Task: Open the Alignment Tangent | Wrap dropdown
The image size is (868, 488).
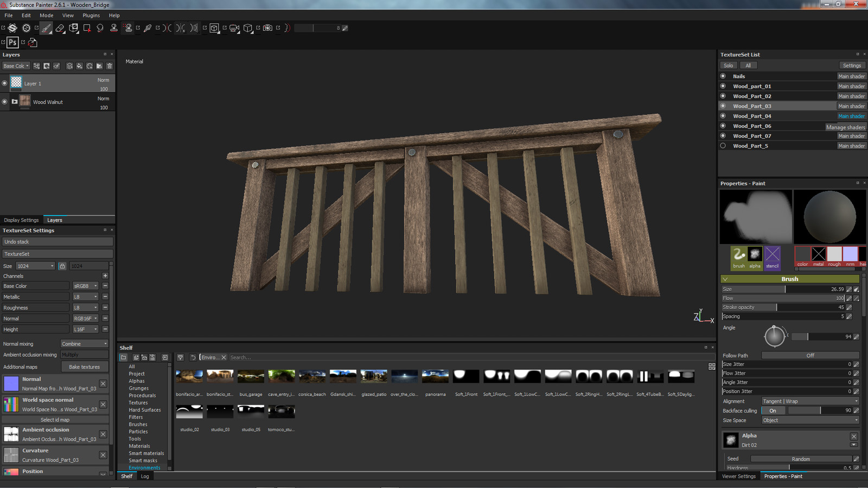Action: [x=810, y=401]
